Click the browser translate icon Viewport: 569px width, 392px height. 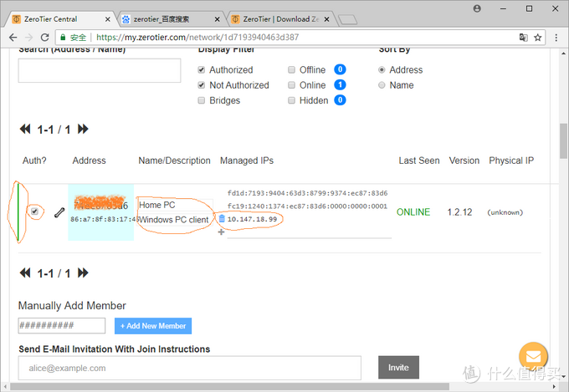523,38
